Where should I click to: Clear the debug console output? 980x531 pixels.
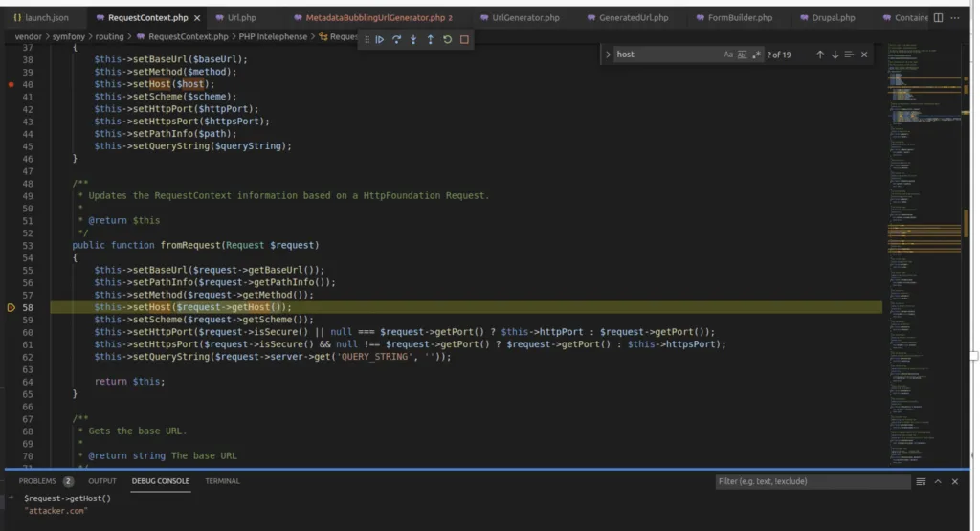921,481
